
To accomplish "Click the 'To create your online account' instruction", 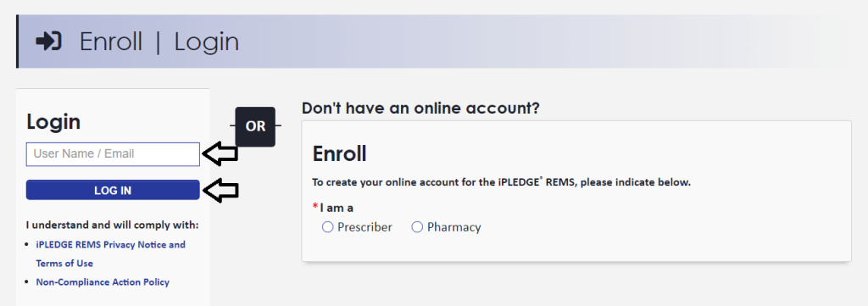I will coord(502,182).
